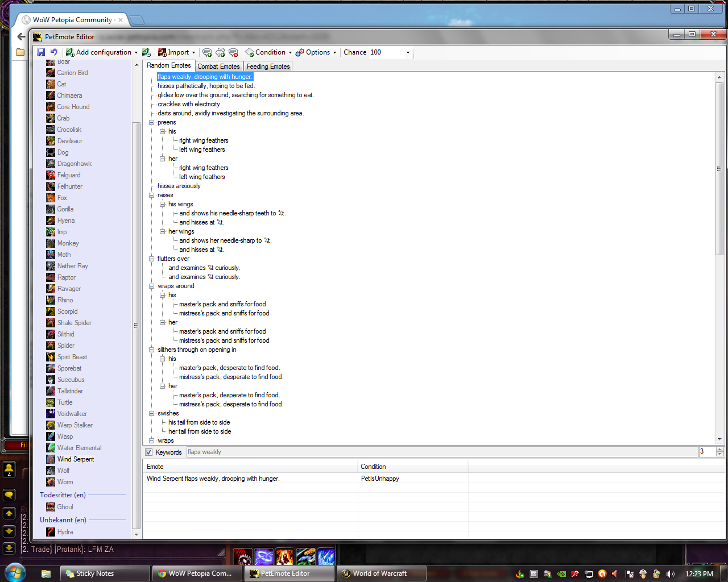Viewport: 728px width, 582px height.
Task: Click the Save disk icon
Action: [41, 52]
